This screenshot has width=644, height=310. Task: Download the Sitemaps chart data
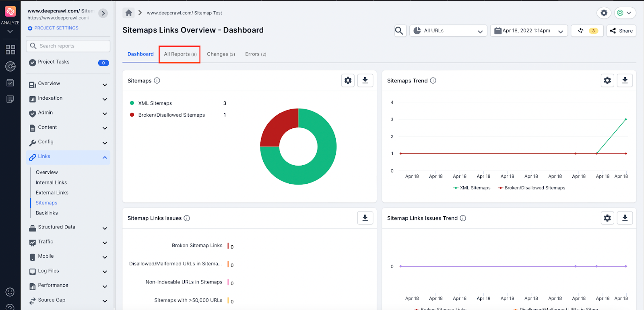(365, 80)
